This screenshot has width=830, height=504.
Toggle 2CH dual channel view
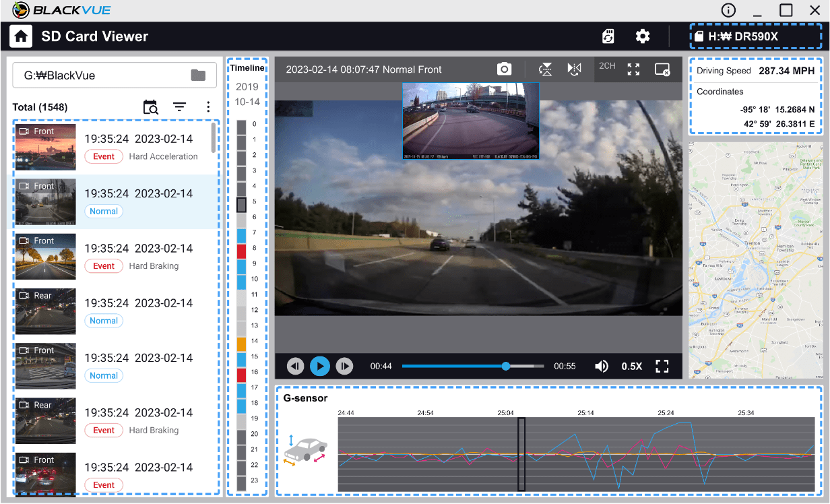point(607,67)
